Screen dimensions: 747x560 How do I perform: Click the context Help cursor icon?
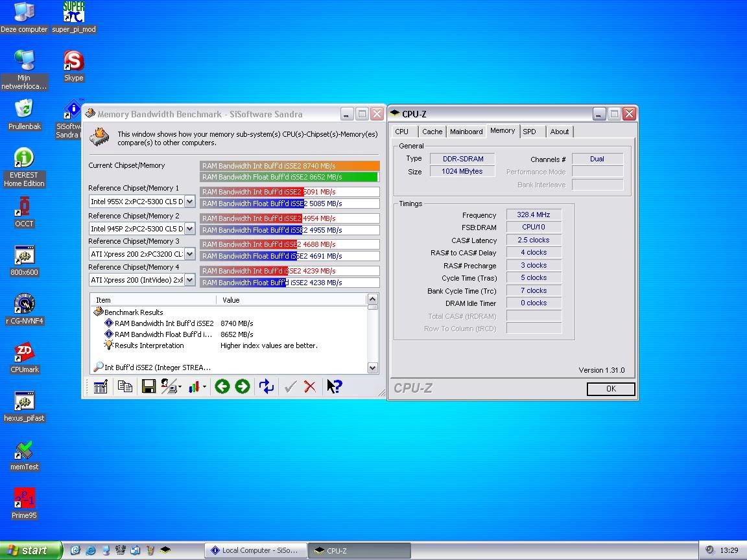pos(334,386)
